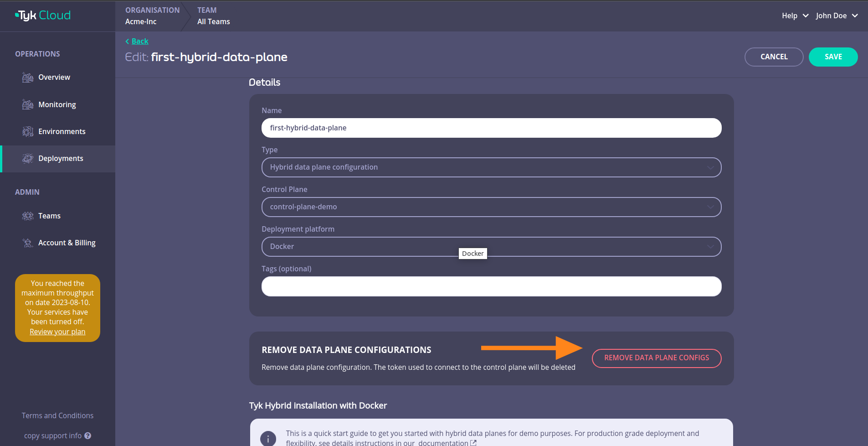Click the Environments globe icon
The image size is (868, 446).
27,131
